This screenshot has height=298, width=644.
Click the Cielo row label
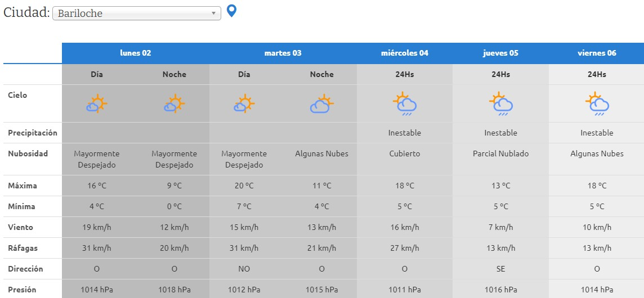click(17, 95)
